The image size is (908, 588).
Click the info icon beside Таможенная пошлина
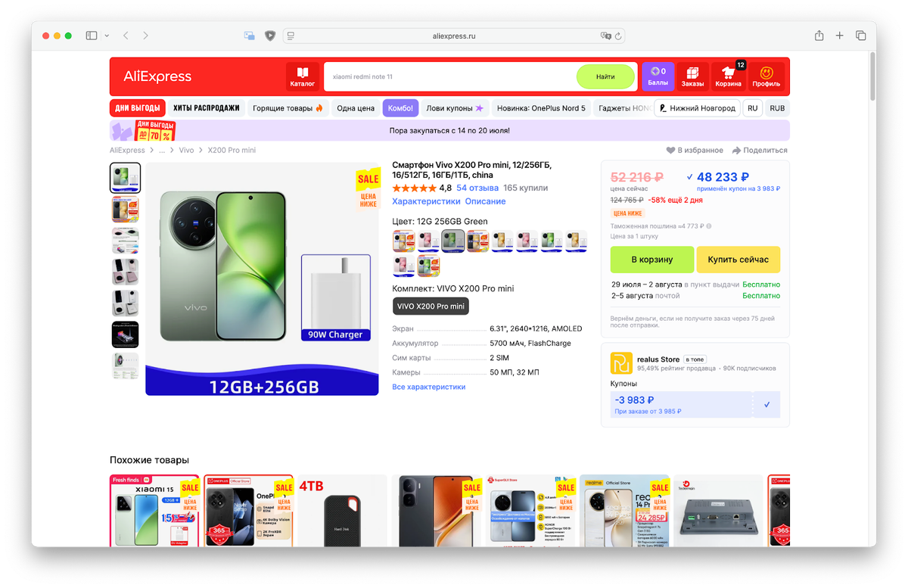[709, 226]
